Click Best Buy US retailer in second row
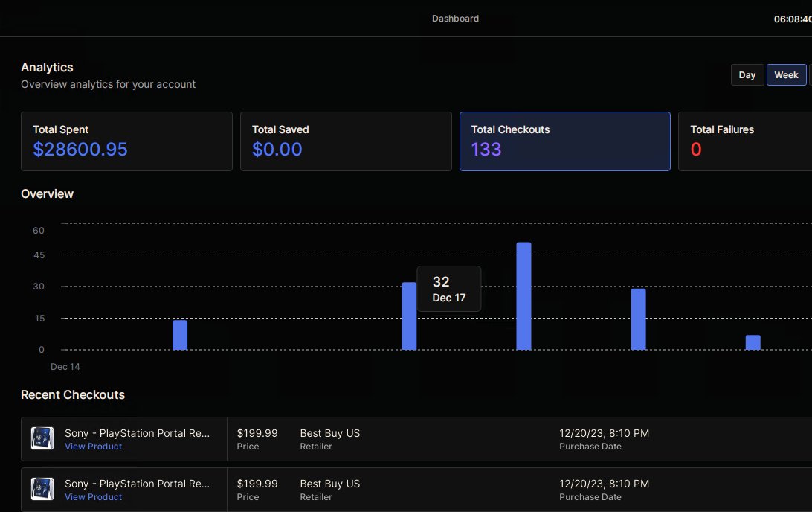812x512 pixels. coord(330,484)
